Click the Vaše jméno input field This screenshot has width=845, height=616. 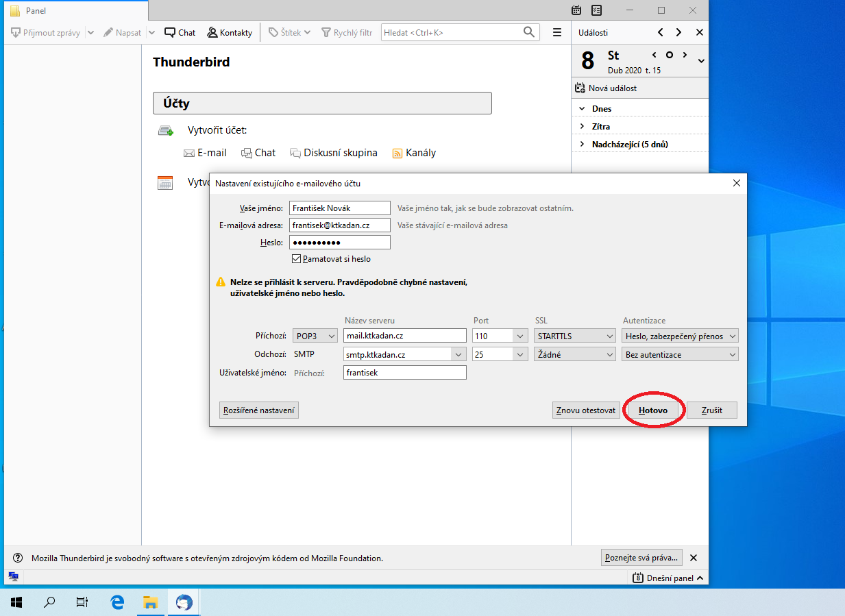point(339,208)
